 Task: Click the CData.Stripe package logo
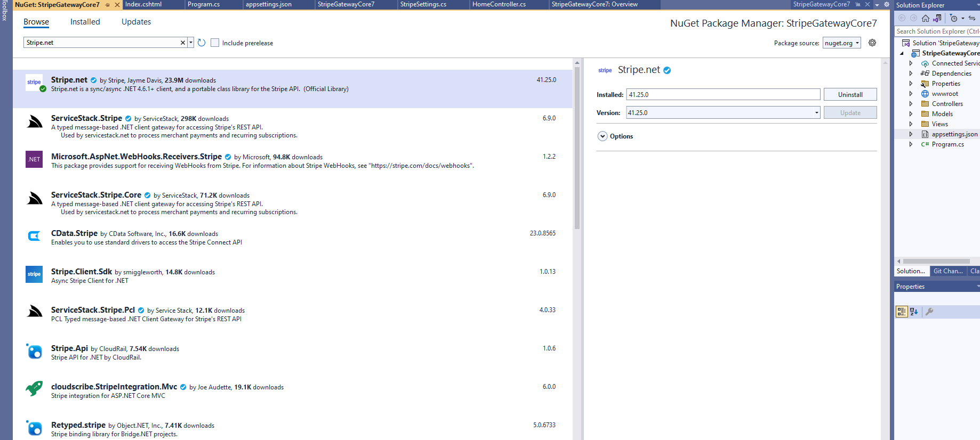[x=34, y=236]
